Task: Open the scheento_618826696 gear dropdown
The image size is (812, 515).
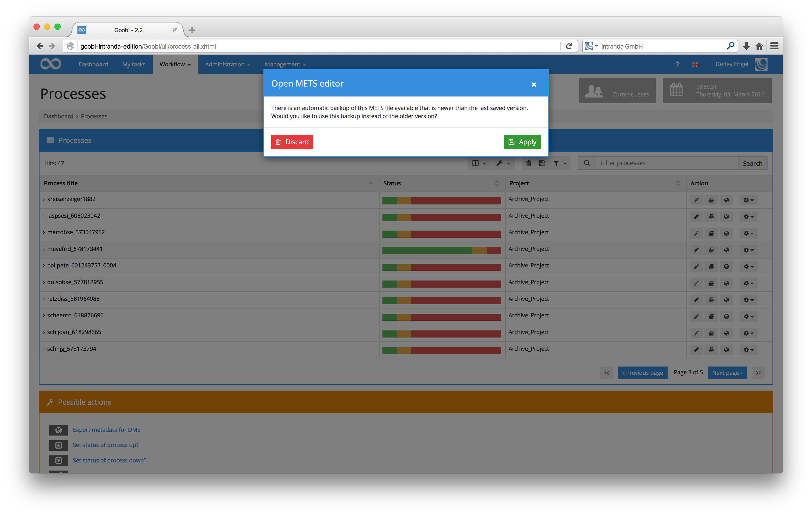Action: (x=748, y=317)
